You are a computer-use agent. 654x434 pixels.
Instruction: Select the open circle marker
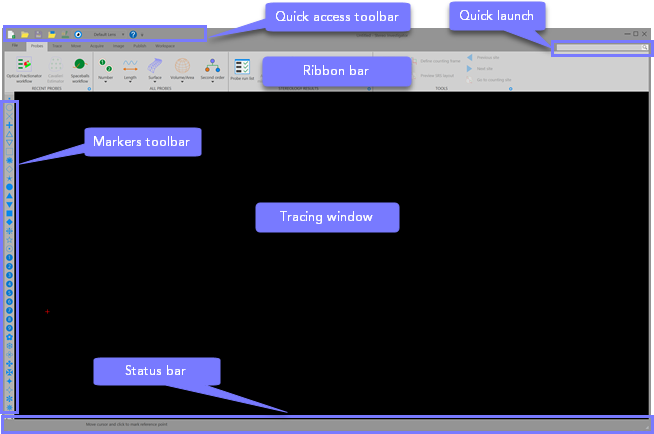click(x=9, y=108)
